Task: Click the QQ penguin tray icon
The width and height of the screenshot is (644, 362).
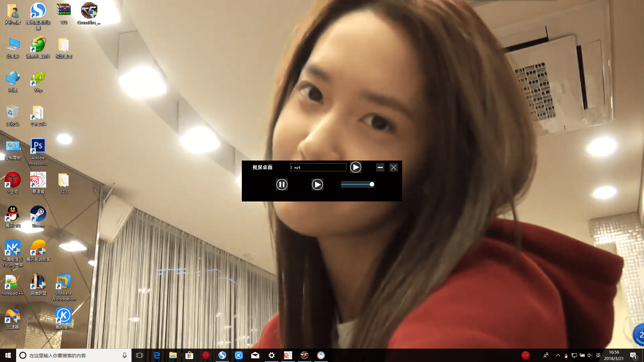Action: point(566,355)
